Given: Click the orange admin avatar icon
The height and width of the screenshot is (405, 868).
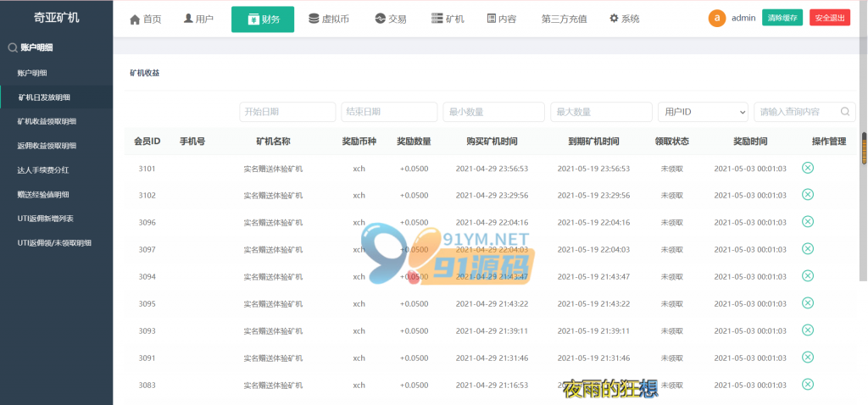Looking at the screenshot, I should (717, 18).
